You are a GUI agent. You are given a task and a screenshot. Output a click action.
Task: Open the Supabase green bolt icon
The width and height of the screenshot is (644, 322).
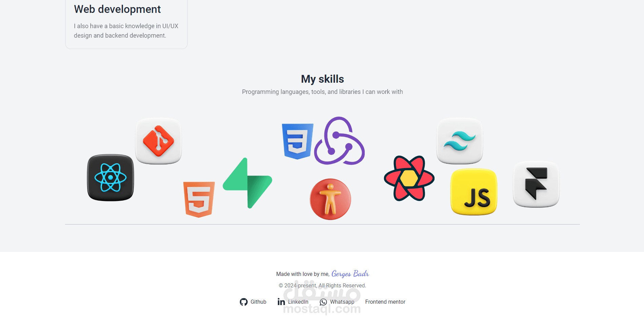[x=247, y=183]
